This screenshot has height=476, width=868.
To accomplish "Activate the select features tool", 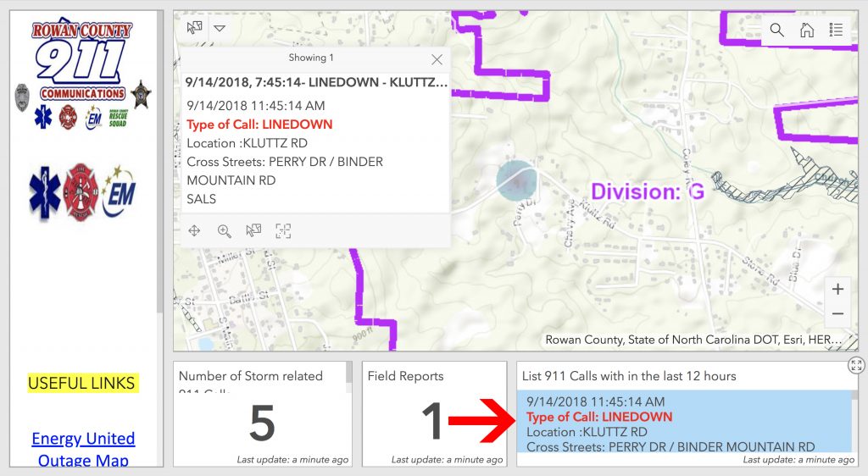I will [x=195, y=27].
